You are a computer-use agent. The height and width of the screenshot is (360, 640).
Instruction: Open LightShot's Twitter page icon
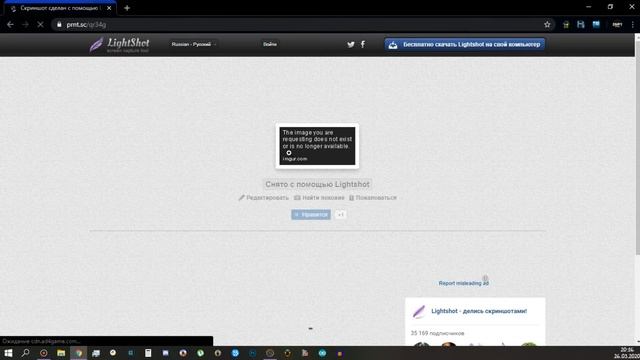pos(351,44)
